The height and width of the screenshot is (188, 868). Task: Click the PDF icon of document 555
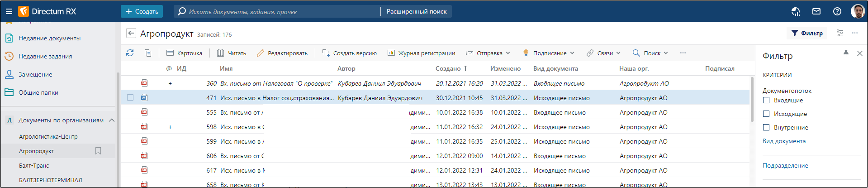click(144, 112)
